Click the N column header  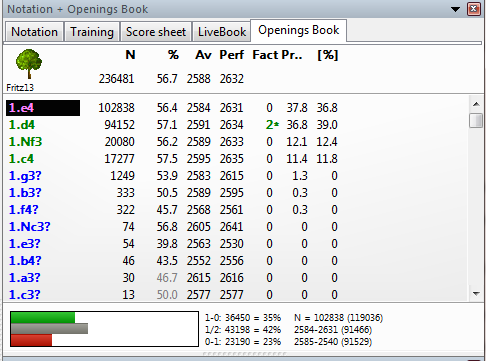click(x=130, y=55)
